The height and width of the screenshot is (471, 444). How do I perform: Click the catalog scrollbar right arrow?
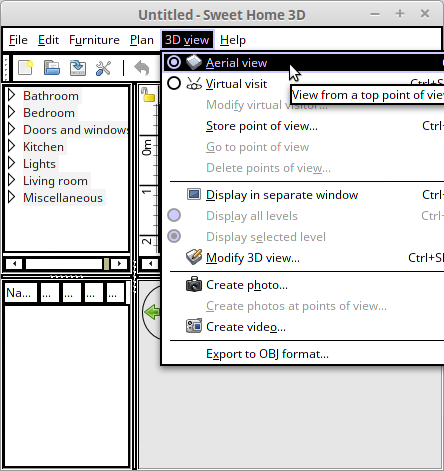pyautogui.click(x=119, y=264)
